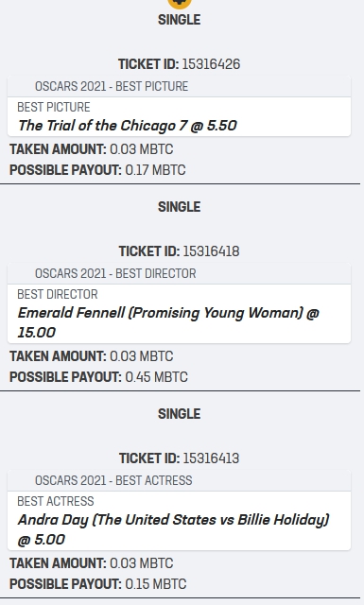Screen dimensions: 364x605
Task: Click the BEST PICTURE market label
Action: (x=54, y=107)
